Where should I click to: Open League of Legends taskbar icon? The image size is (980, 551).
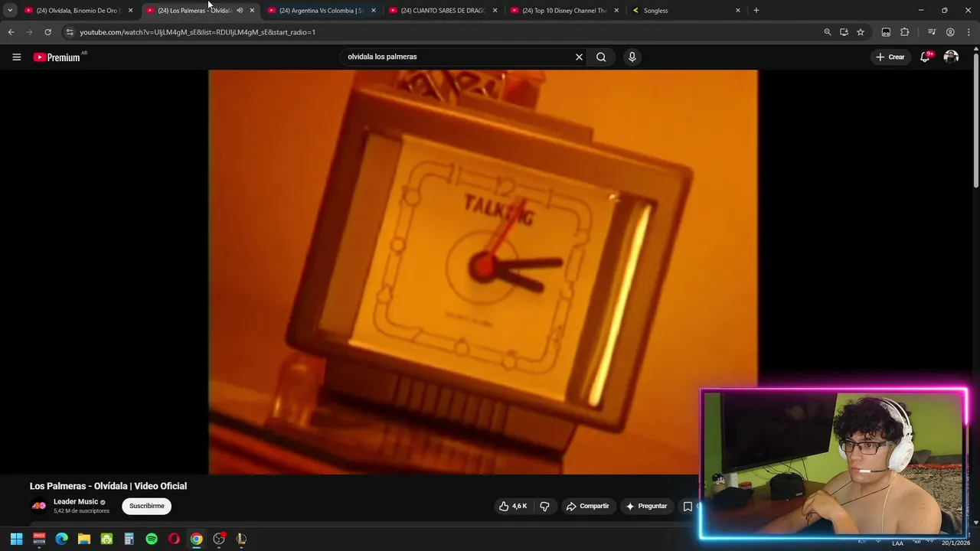(241, 539)
